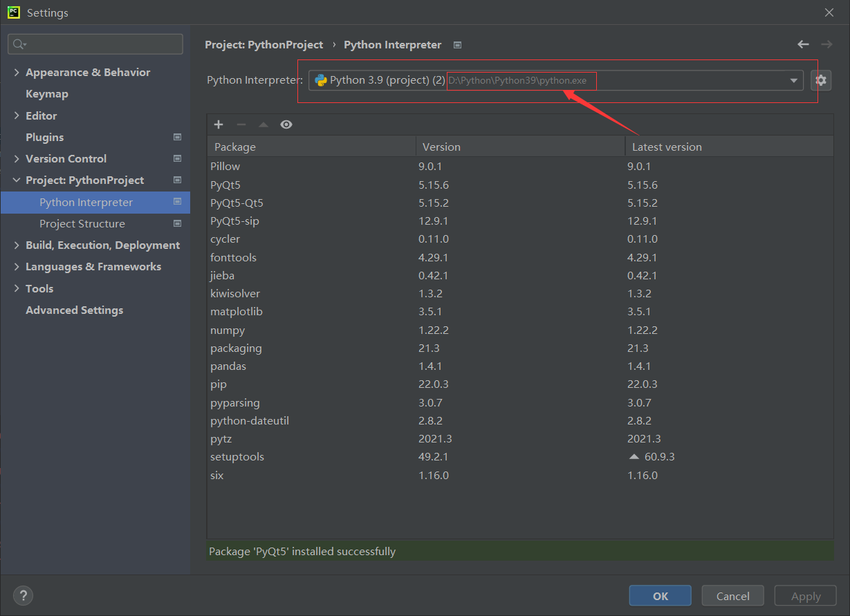Select the jieba package row
Viewport: 850px width, 616px height.
point(520,275)
